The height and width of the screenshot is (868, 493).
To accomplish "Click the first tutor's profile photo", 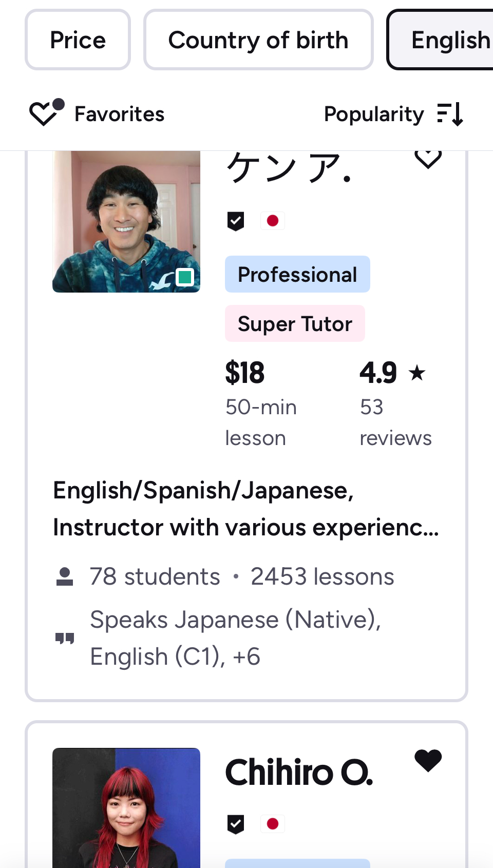I will click(x=126, y=221).
